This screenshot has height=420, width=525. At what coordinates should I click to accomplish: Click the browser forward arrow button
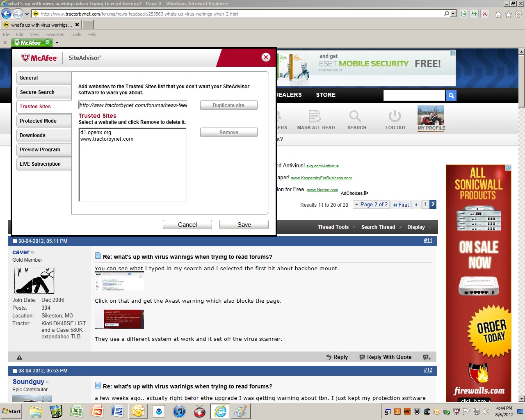pyautogui.click(x=18, y=14)
